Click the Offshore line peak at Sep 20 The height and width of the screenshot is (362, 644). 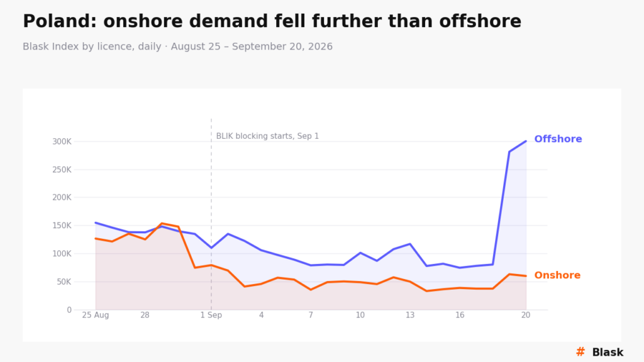click(x=526, y=141)
